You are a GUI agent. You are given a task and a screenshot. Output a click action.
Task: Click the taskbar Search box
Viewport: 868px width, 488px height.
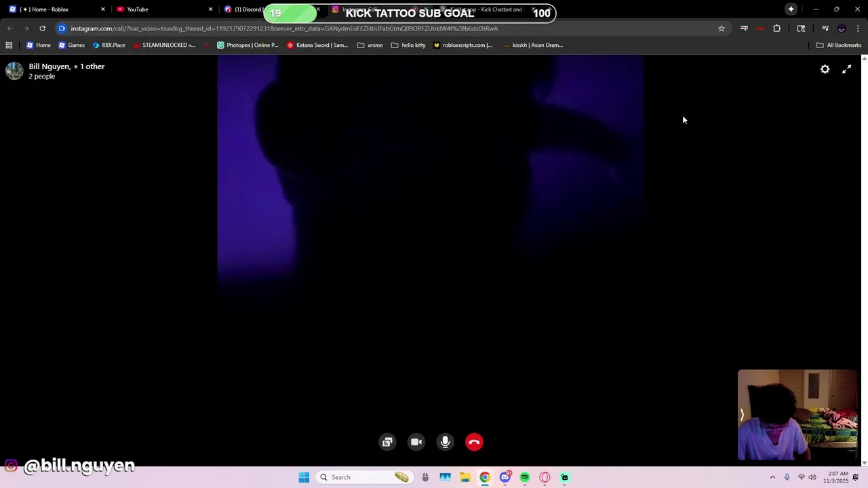coord(365,477)
